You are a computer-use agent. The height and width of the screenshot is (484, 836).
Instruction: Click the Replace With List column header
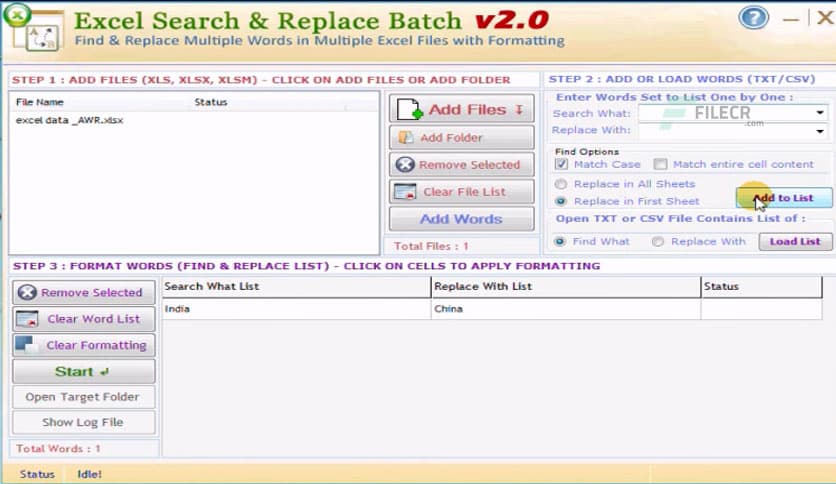tap(566, 287)
